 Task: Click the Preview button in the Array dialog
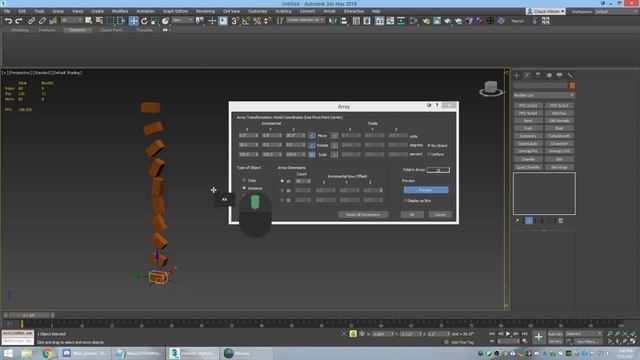click(x=426, y=190)
